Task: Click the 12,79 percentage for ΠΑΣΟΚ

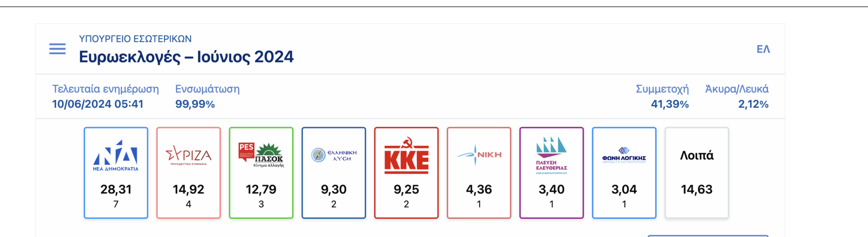Action: [261, 189]
